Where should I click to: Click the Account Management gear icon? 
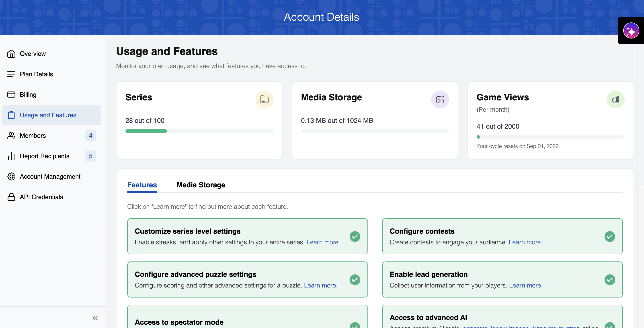pyautogui.click(x=11, y=176)
